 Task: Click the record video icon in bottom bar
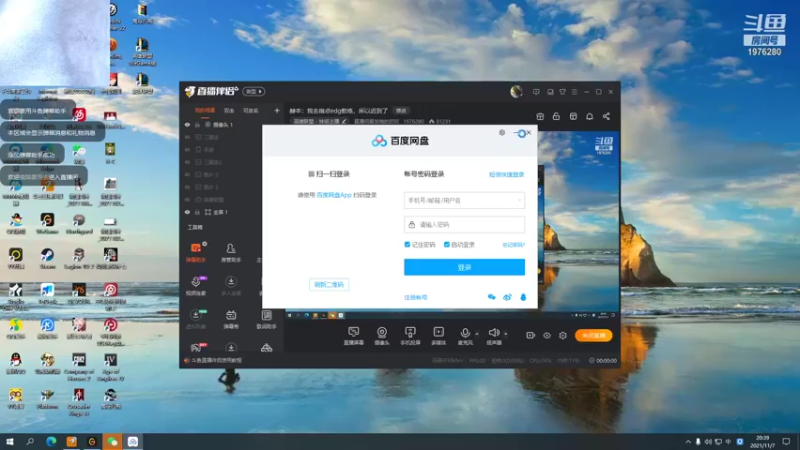tap(531, 335)
